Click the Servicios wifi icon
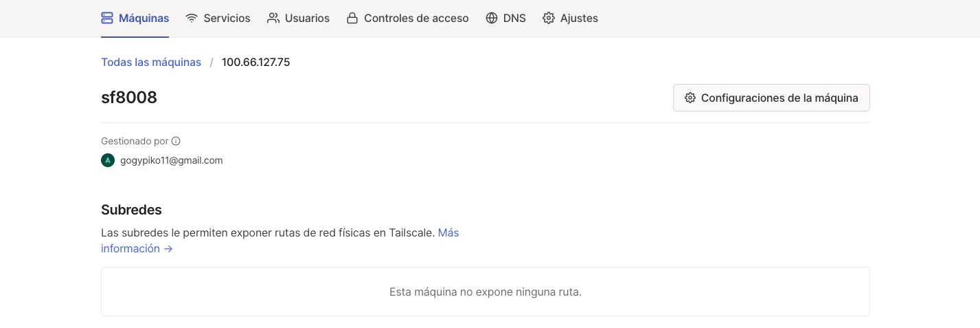980x328 pixels. (192, 19)
